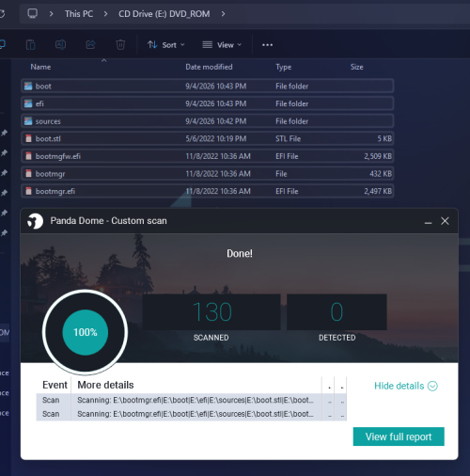Select the bootmgr.efi file name
The width and height of the screenshot is (470, 476).
[55, 191]
